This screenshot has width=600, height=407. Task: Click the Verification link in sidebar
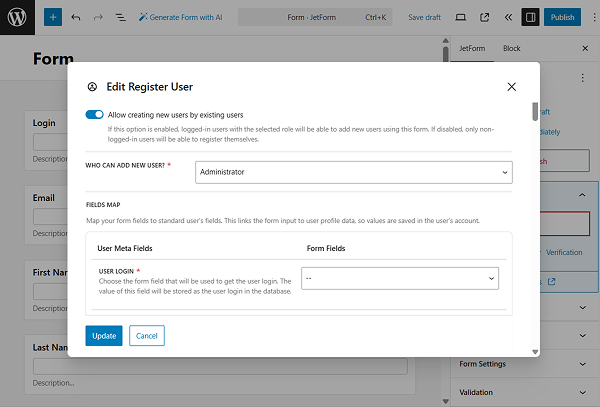pyautogui.click(x=564, y=252)
